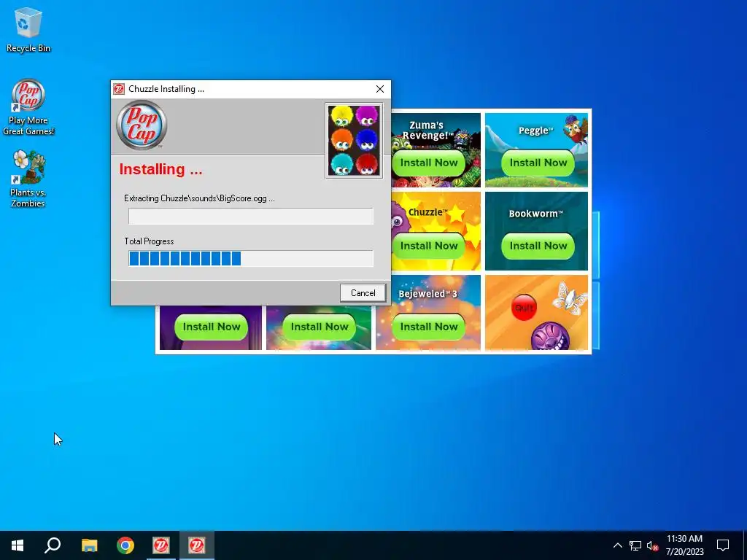Click the Zuma's Revenge title text
Image resolution: width=747 pixels, height=560 pixels.
(x=426, y=130)
